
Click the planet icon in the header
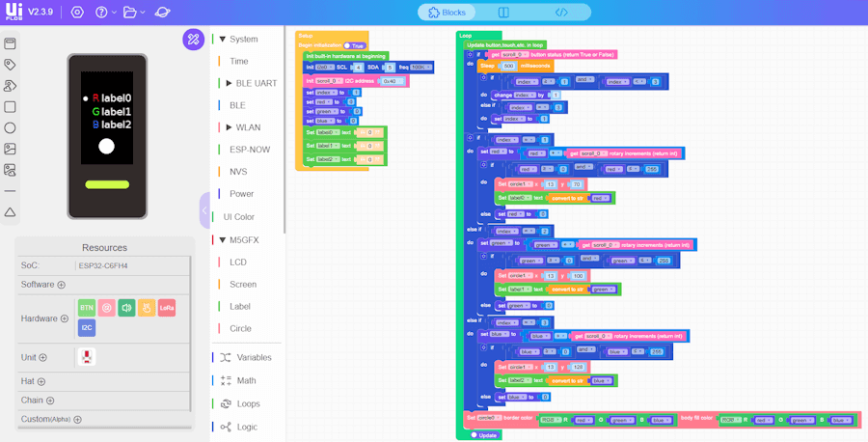(x=163, y=13)
